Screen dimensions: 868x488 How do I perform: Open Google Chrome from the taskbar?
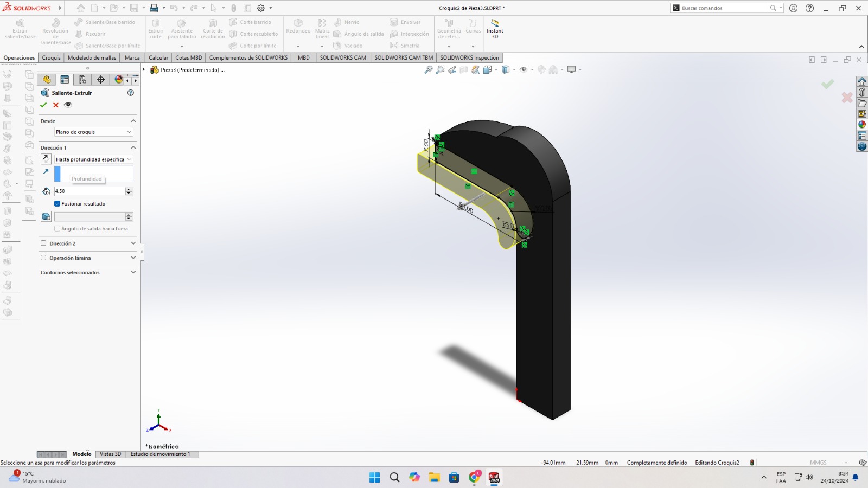[x=475, y=477]
